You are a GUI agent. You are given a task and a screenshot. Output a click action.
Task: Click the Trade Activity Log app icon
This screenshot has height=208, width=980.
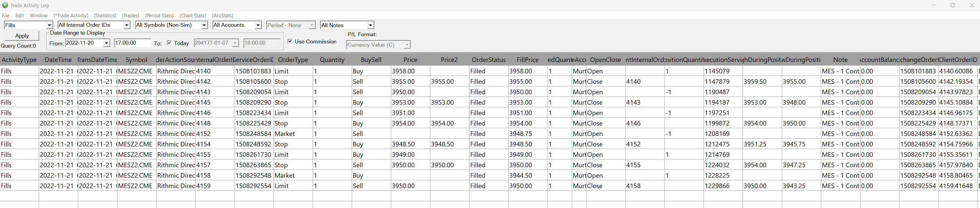5,5
